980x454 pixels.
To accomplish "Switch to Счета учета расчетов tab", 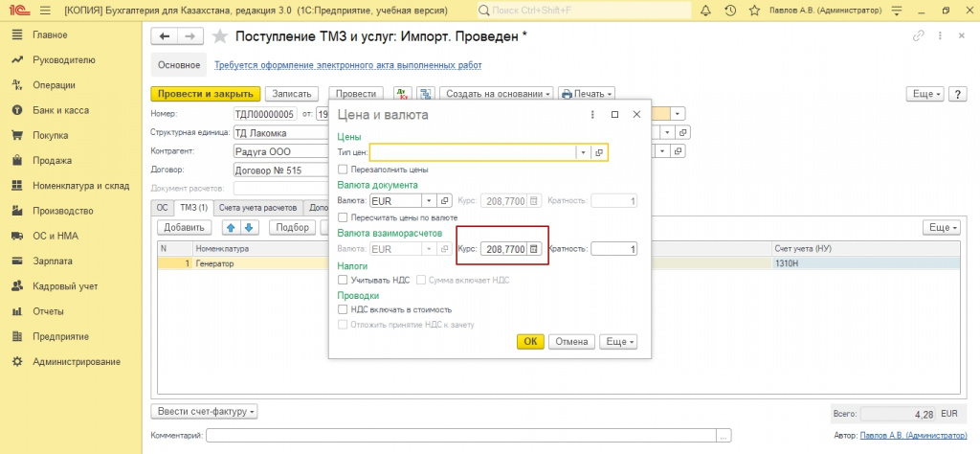I will [x=258, y=208].
